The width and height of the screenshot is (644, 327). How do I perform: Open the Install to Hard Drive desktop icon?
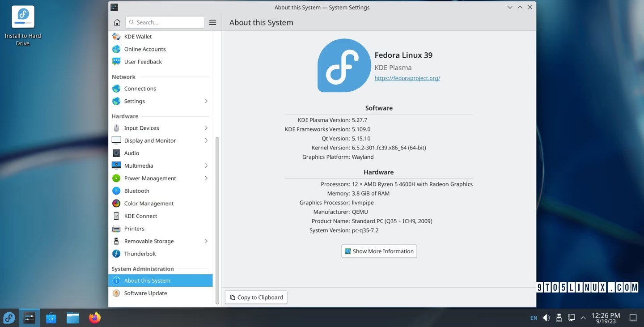[x=23, y=26]
